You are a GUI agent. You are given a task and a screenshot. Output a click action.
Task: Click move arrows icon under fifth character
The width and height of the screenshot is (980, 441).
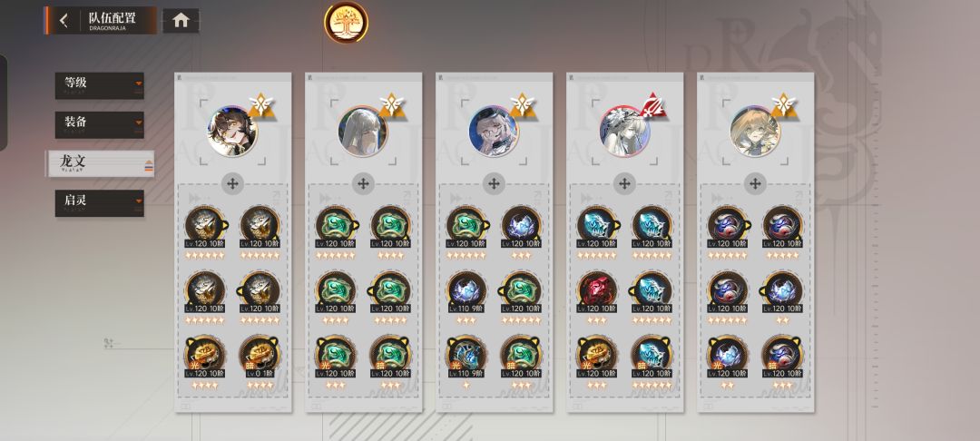click(x=755, y=183)
